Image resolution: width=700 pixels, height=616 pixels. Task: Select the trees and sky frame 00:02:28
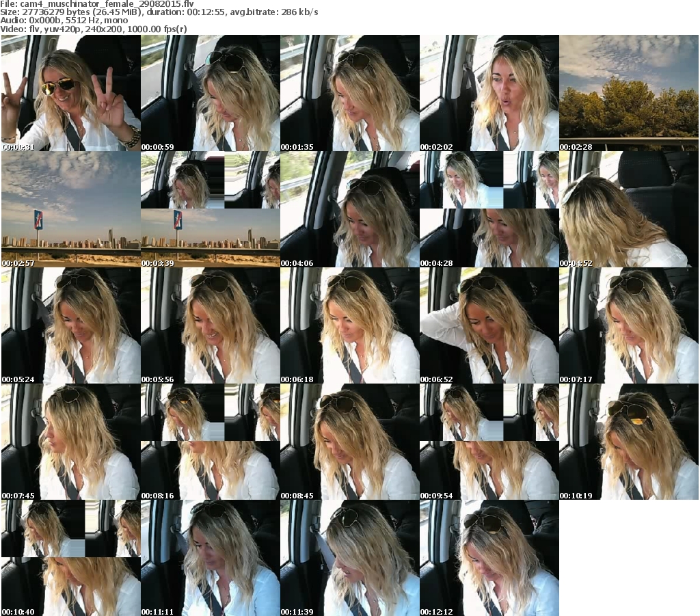point(629,93)
